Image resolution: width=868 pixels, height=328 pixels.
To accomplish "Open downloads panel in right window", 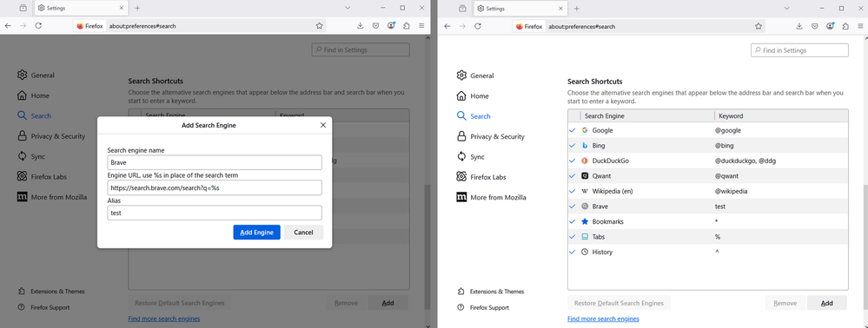I will 799,26.
